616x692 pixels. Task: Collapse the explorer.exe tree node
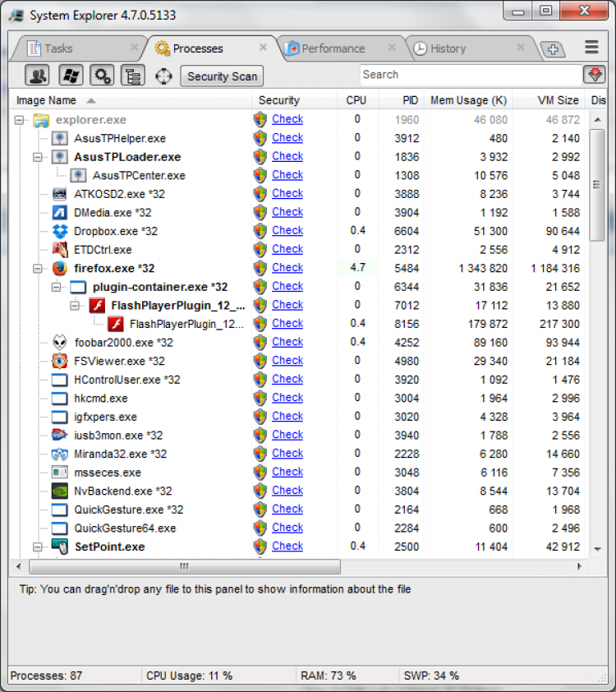19,120
